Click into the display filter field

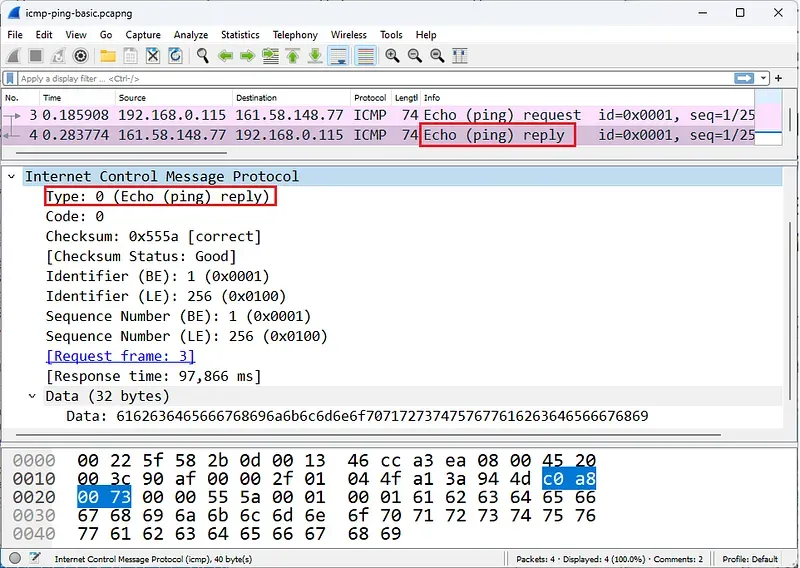pos(375,78)
